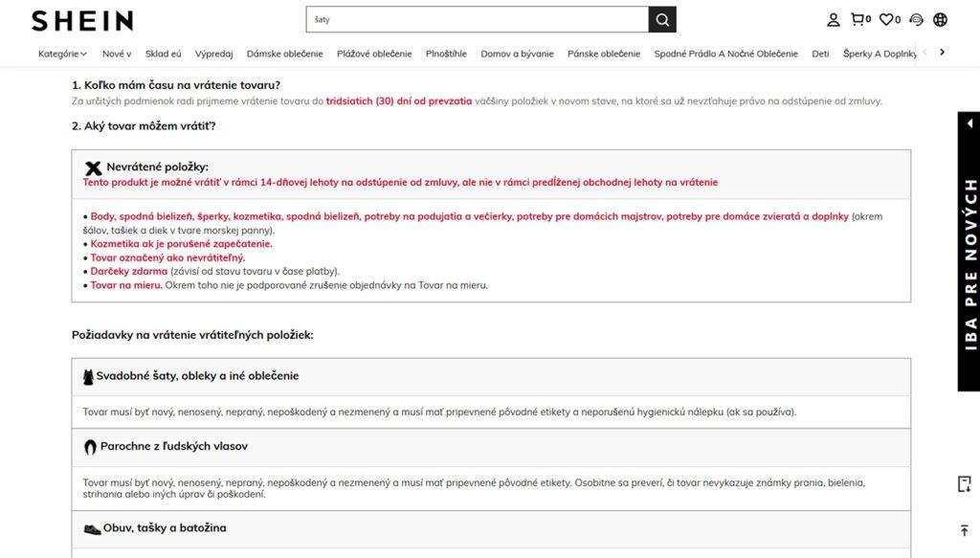Open the user account icon
This screenshot has width=980, height=558.
tap(834, 20)
